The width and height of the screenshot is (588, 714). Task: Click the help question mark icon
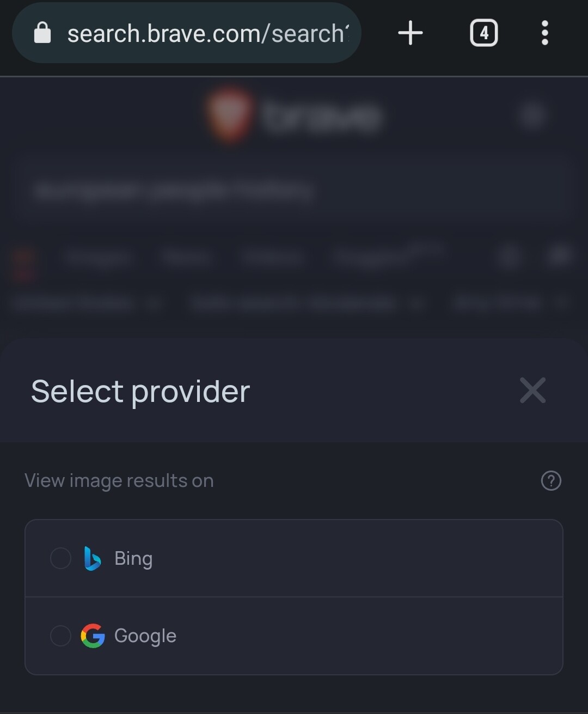(551, 481)
